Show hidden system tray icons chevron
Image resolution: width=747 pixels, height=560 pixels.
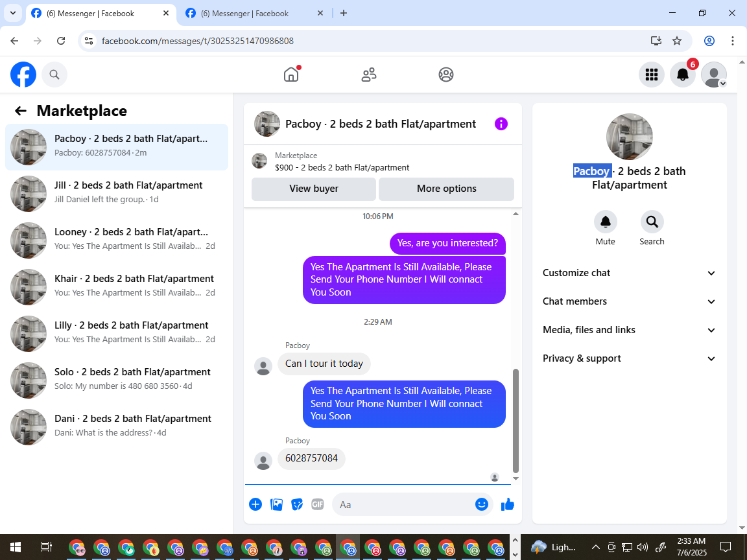click(595, 546)
